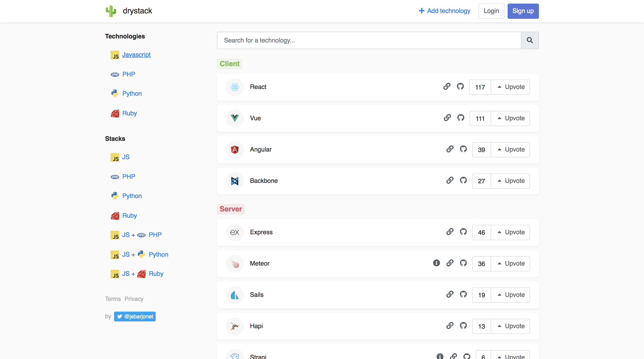Viewport: 644px width, 359px height.
Task: Click the Express logo thumbnail
Action: [x=235, y=232]
